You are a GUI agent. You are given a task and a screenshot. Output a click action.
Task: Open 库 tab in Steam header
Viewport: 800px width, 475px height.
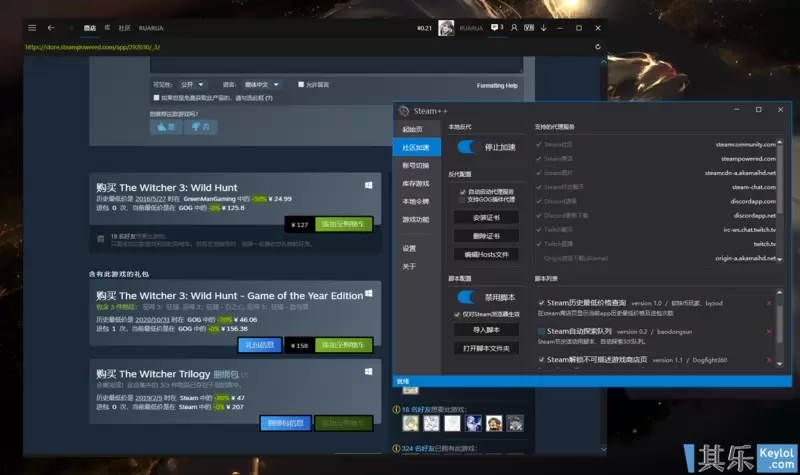[107, 28]
